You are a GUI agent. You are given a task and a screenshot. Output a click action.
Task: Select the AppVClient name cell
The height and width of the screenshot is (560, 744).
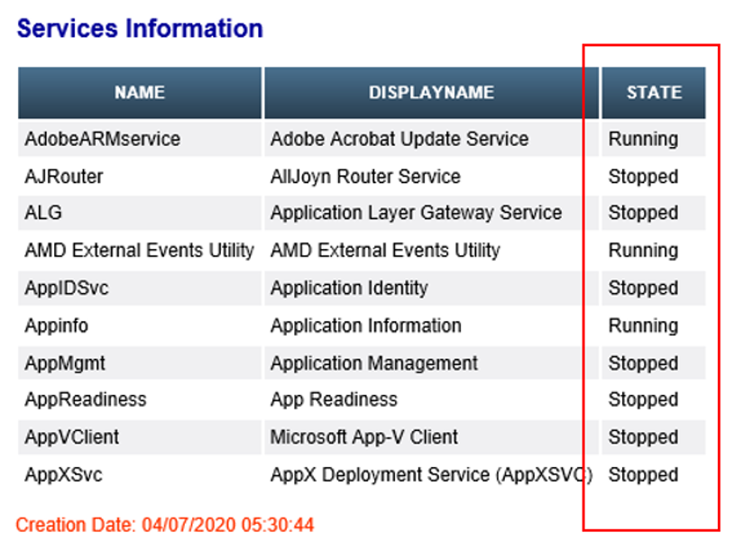point(140,437)
